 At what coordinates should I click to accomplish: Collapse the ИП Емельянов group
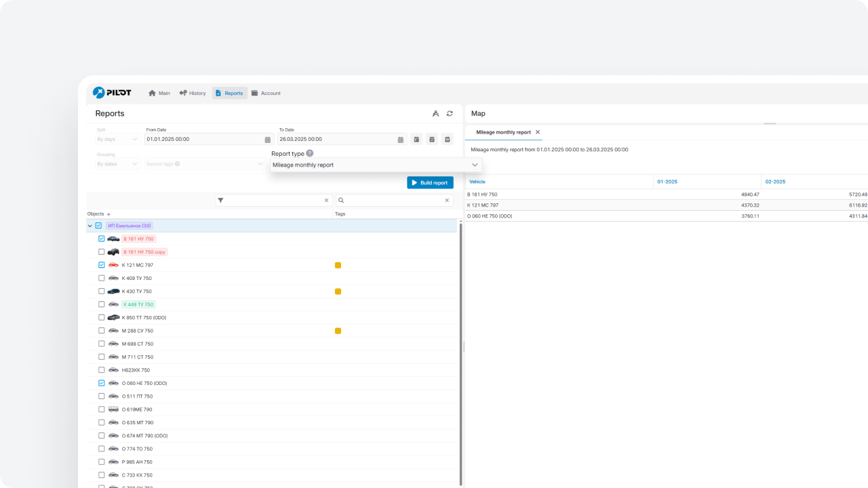tap(90, 226)
